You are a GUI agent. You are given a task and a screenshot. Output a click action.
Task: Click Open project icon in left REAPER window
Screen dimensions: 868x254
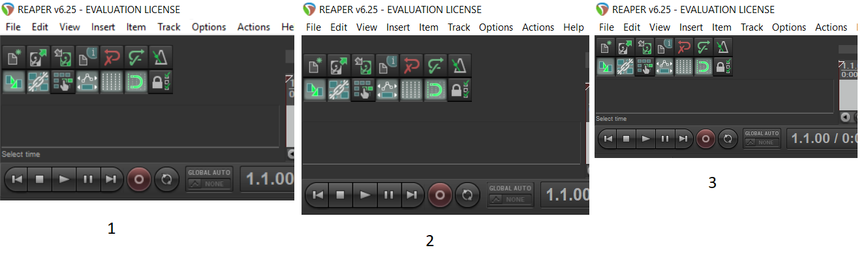click(x=39, y=57)
